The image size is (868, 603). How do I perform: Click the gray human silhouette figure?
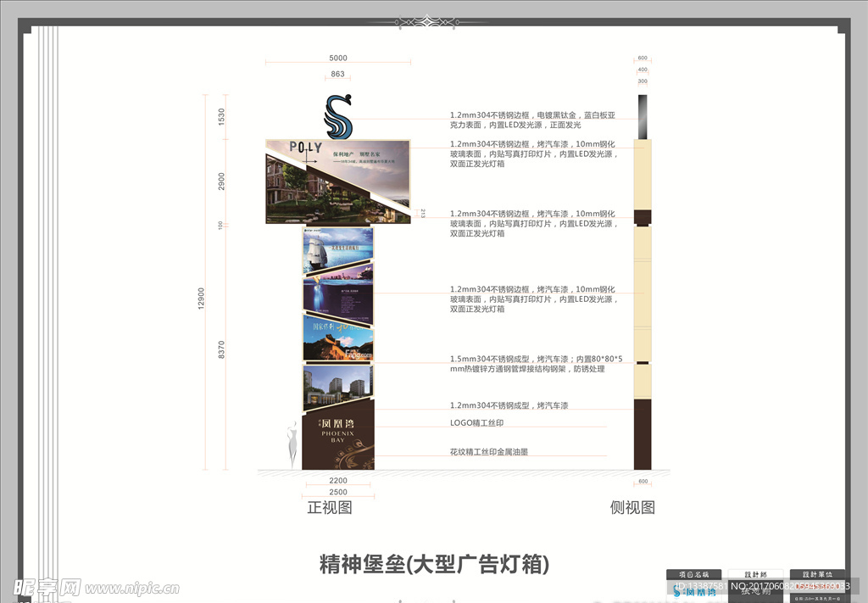pos(292,442)
